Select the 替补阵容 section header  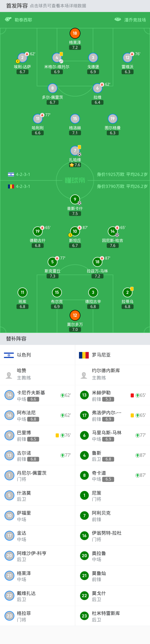[x=16, y=339]
